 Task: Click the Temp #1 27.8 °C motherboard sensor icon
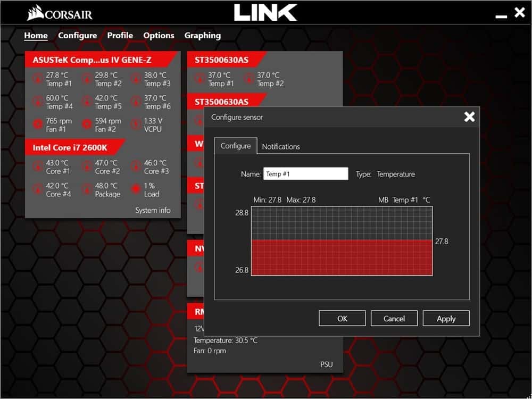coord(38,79)
